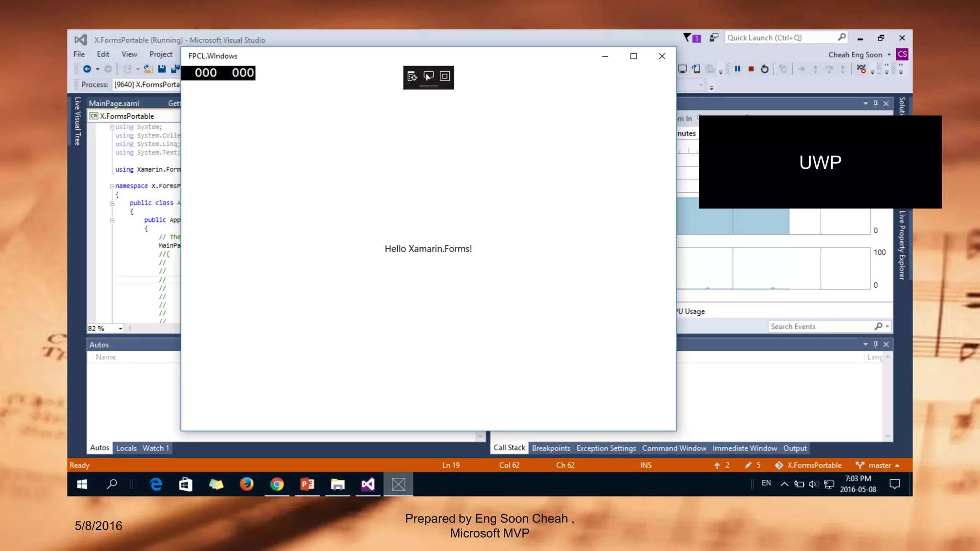The width and height of the screenshot is (980, 551).
Task: Collapse the public class region in code editor
Action: [112, 203]
